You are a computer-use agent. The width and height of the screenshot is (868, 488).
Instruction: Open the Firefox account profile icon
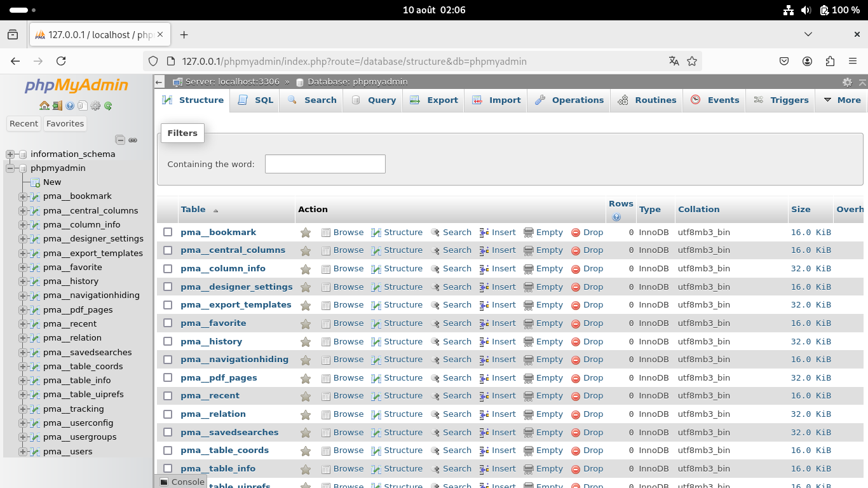coord(807,61)
